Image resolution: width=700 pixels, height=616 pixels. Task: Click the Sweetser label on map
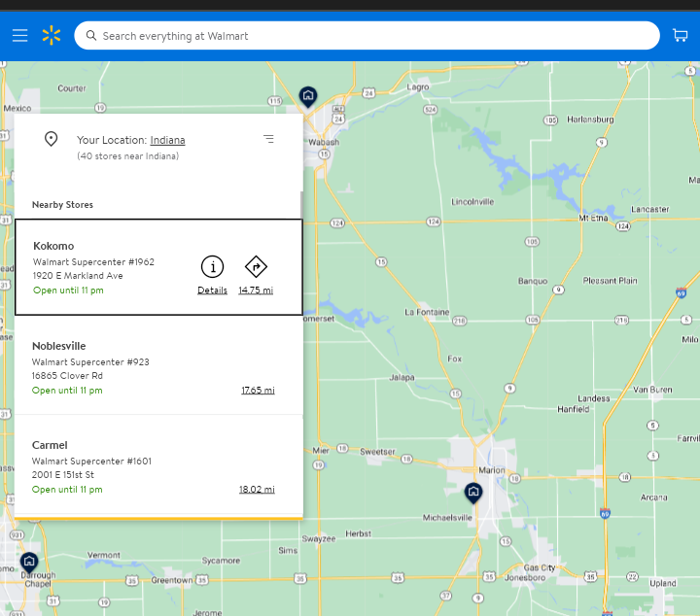[377, 452]
